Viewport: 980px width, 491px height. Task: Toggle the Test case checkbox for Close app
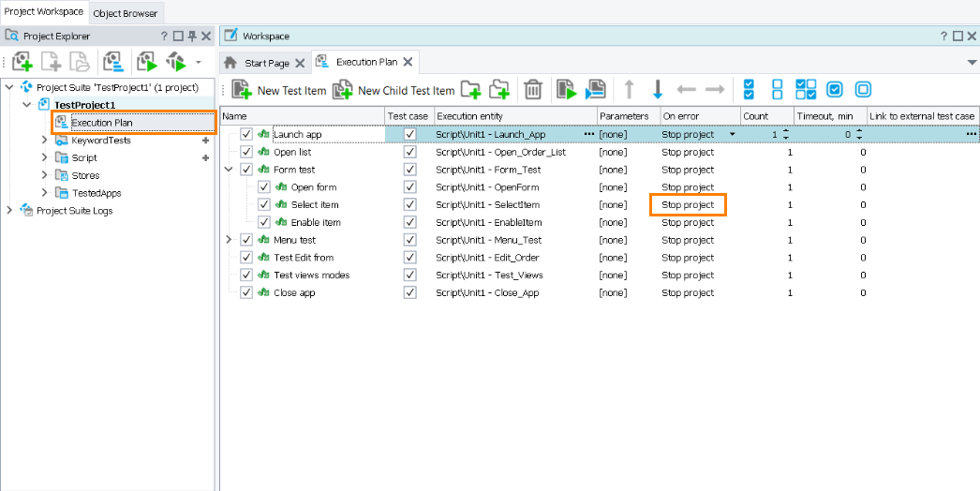409,292
